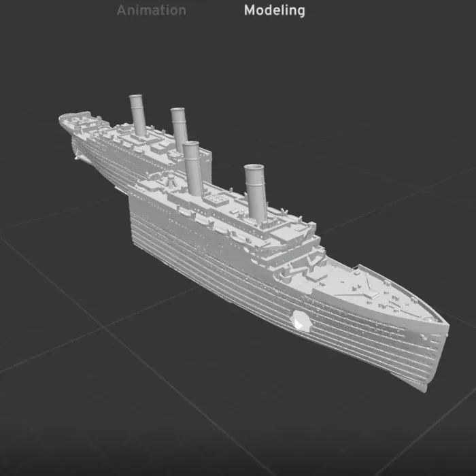This screenshot has height=476, width=476.
Task: Click the rudder area beneath the stern
Action: [x=79, y=158]
